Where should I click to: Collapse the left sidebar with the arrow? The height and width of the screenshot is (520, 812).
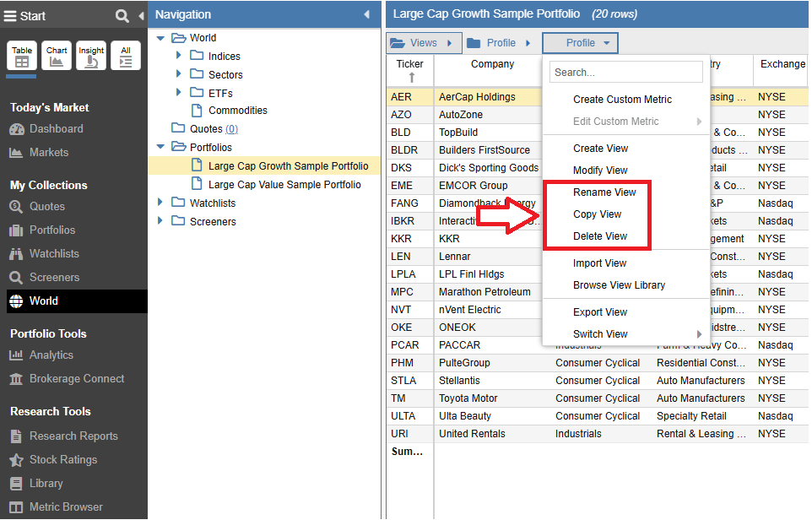coord(141,16)
